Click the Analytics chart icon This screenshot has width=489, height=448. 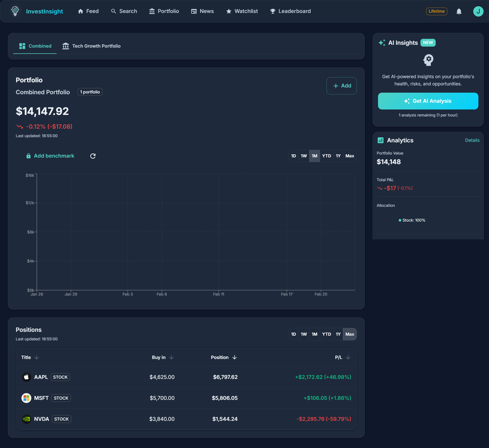(x=381, y=140)
